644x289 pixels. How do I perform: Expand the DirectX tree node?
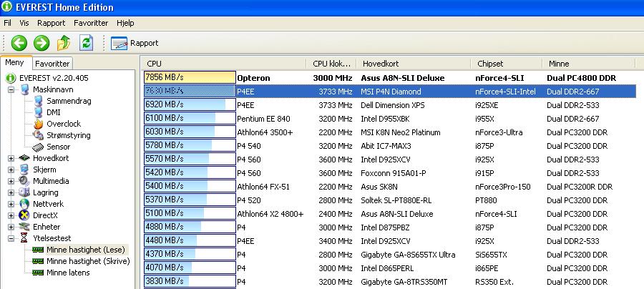(x=11, y=215)
